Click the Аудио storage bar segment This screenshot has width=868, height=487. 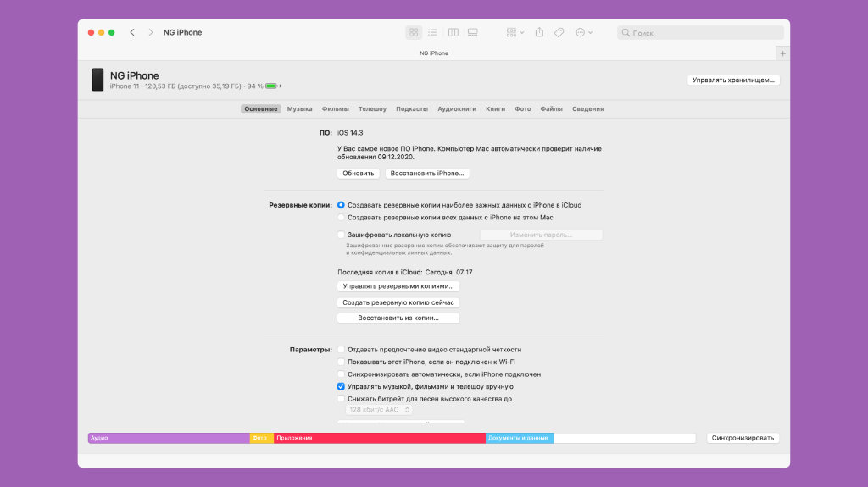(x=169, y=438)
